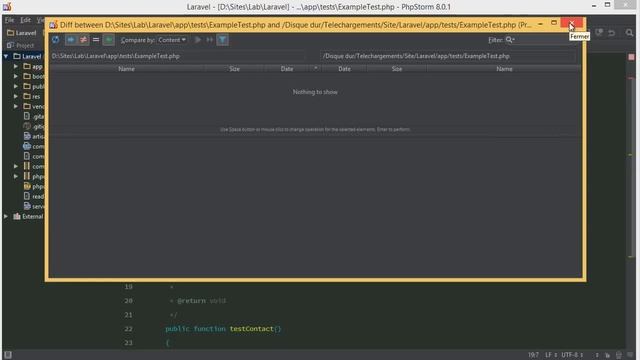The image size is (640, 360).
Task: Open the UTF-8 encoding selector
Action: 573,355
